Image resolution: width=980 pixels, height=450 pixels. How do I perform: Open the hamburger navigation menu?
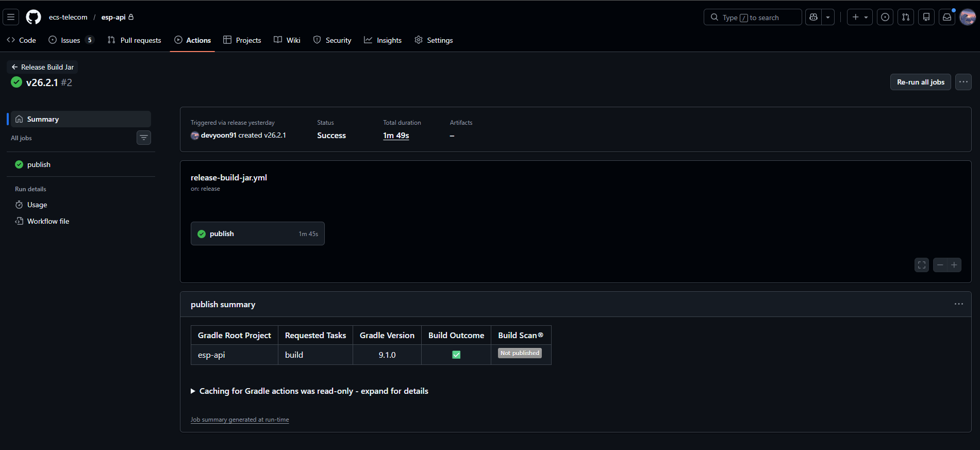pyautogui.click(x=11, y=17)
